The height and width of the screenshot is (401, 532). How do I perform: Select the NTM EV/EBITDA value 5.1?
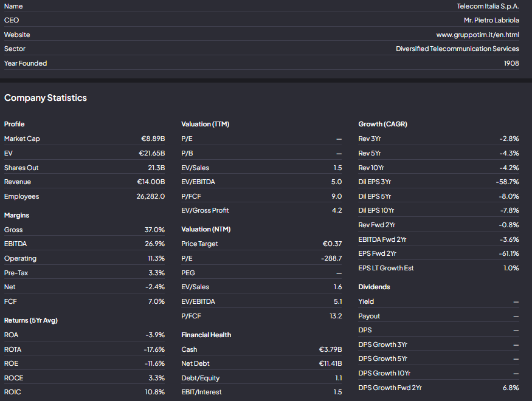click(338, 302)
